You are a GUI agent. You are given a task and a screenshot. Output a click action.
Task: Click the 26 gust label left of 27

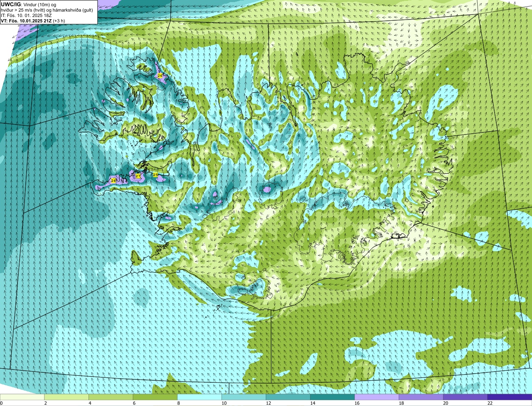click(x=113, y=180)
